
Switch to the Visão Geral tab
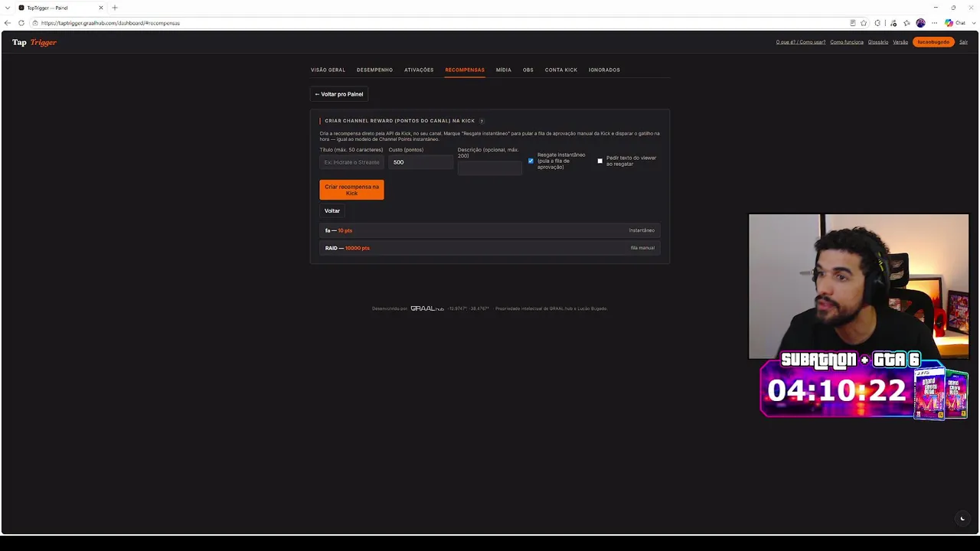[x=328, y=70]
